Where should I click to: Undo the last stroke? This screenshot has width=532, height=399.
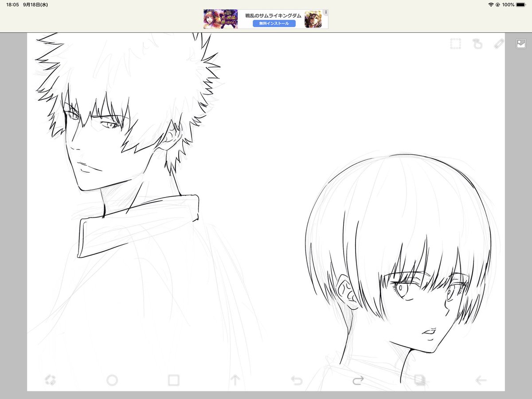click(x=297, y=380)
